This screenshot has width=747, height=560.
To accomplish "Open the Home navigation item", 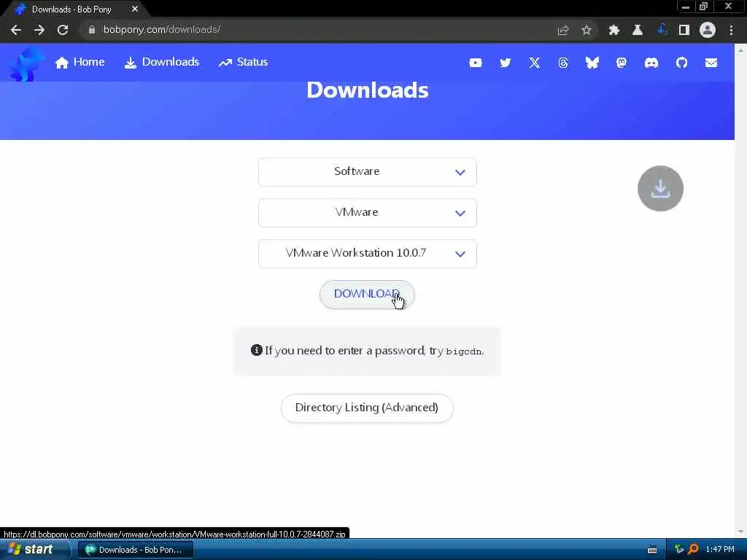I will 80,63.
